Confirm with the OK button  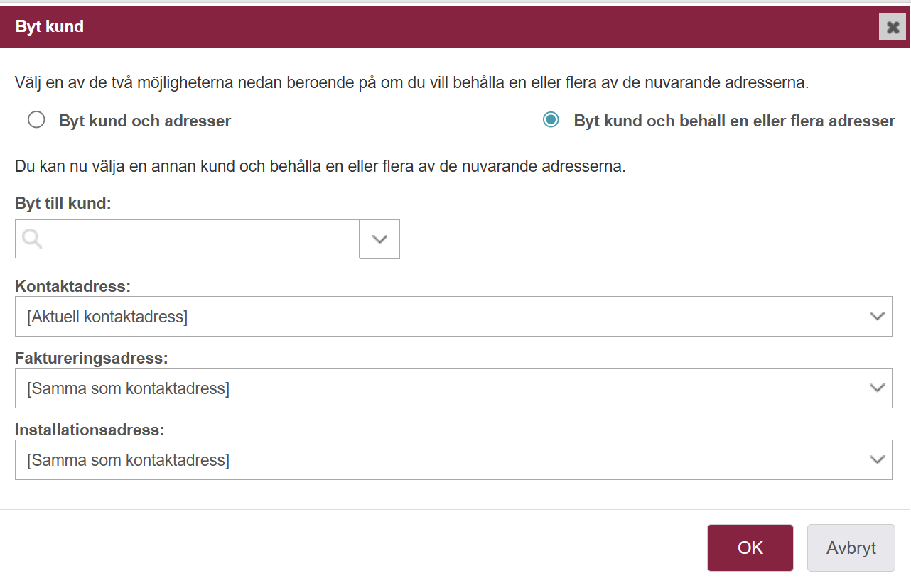750,548
